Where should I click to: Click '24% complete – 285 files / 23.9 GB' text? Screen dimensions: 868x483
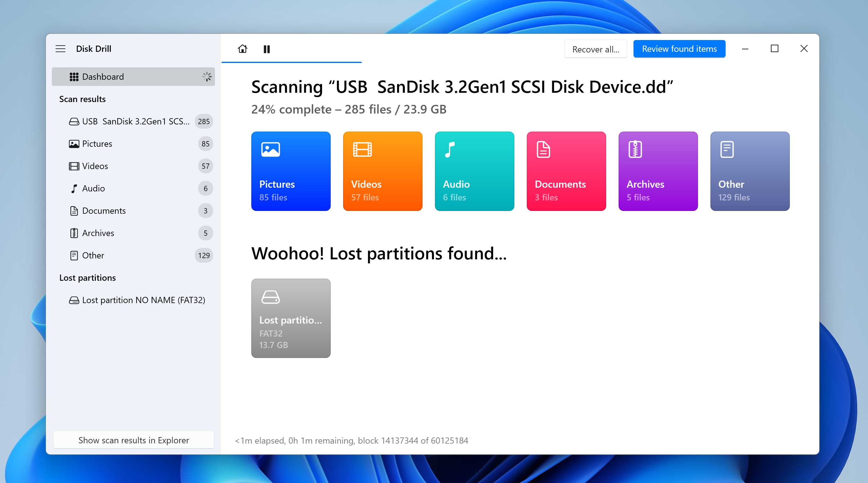[349, 109]
